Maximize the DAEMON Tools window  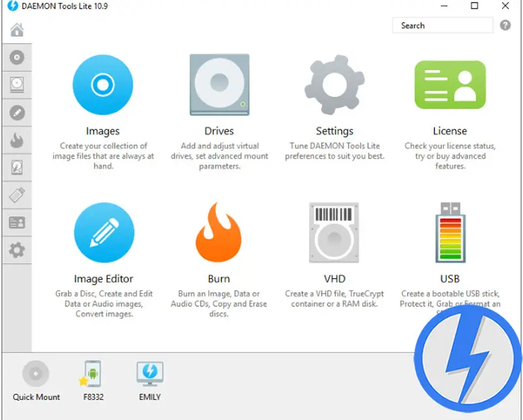coord(475,6)
